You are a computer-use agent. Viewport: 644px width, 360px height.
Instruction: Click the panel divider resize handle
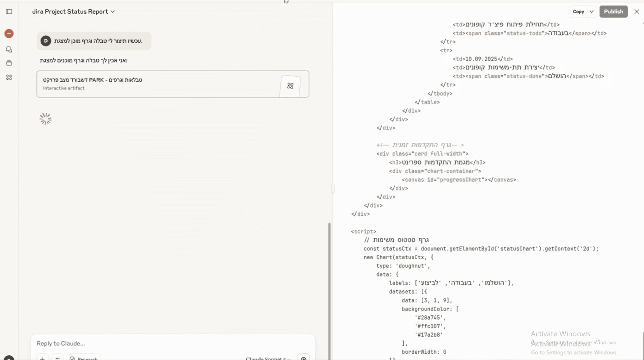[x=333, y=188]
